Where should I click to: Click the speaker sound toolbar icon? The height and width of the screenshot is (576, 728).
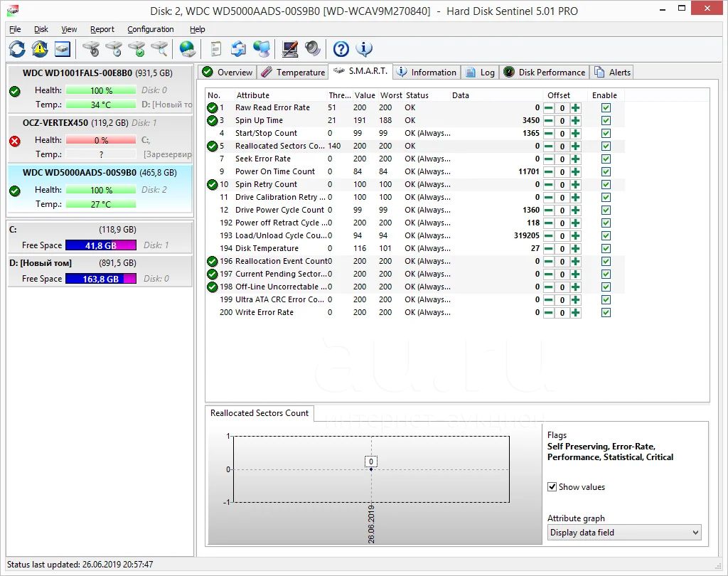(313, 49)
